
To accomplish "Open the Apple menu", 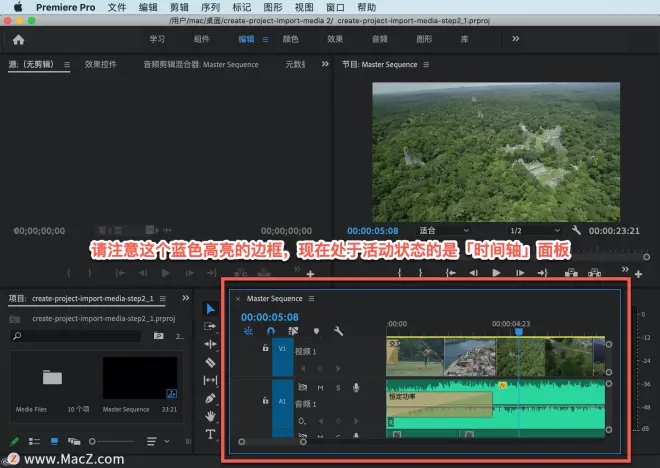I will (x=18, y=7).
